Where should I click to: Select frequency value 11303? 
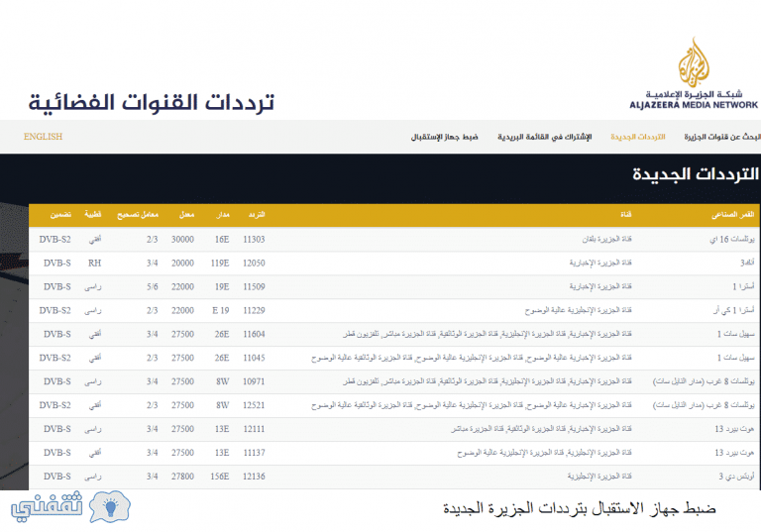pos(254,240)
